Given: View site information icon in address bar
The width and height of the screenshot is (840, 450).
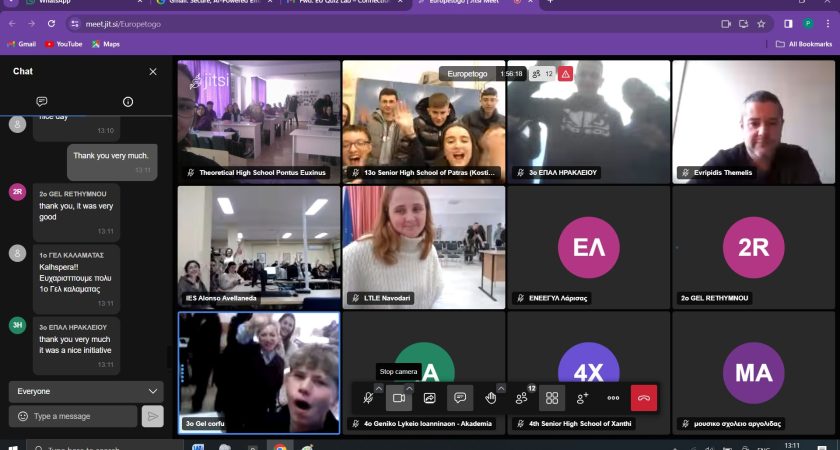Looking at the screenshot, I should pos(75,24).
